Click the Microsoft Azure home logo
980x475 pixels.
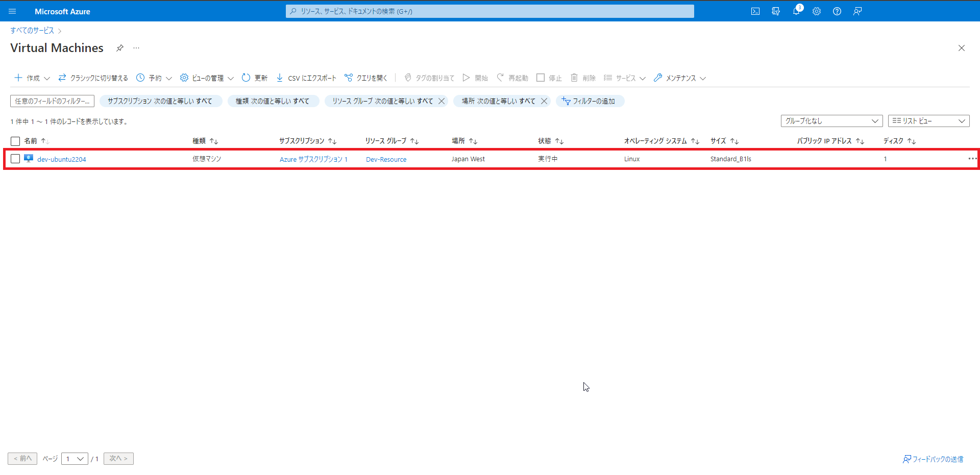62,11
